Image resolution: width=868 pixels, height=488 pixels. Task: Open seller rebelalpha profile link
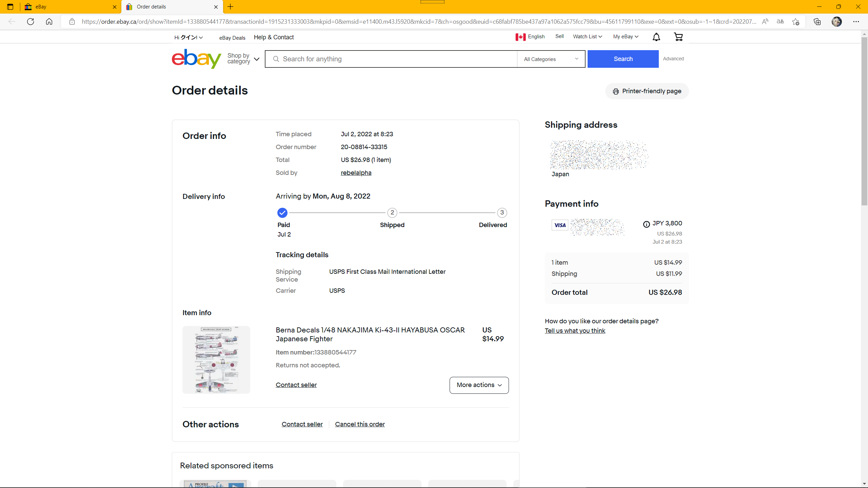click(356, 173)
